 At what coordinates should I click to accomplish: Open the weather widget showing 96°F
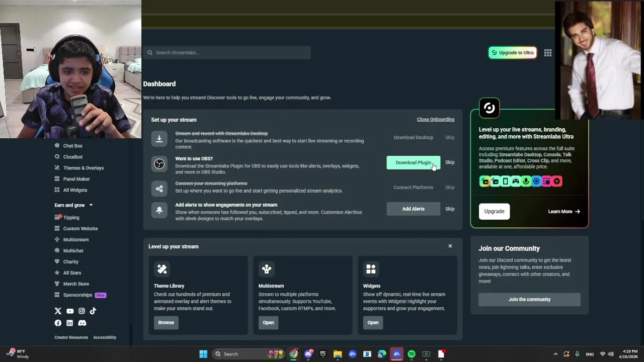[x=18, y=354]
